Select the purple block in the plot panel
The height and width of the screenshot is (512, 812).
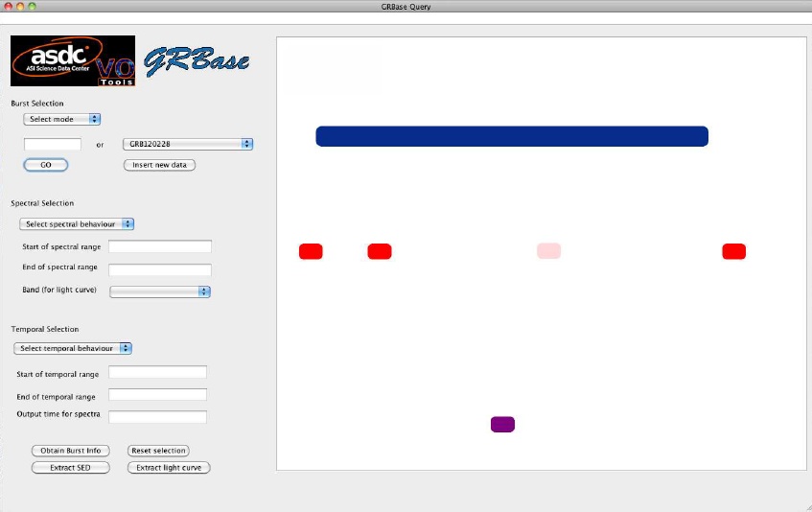point(502,424)
